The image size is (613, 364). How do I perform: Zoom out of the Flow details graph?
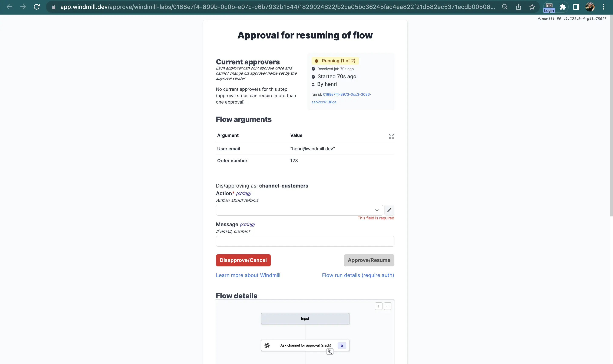tap(387, 306)
